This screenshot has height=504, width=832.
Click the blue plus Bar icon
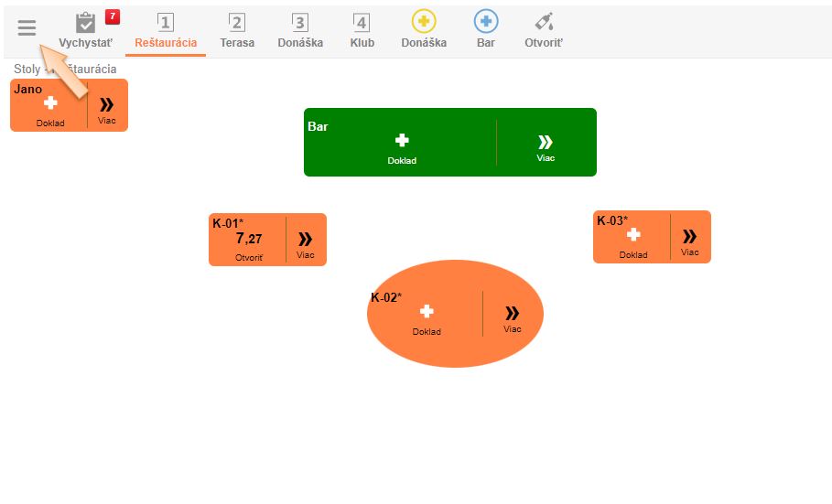[486, 30]
